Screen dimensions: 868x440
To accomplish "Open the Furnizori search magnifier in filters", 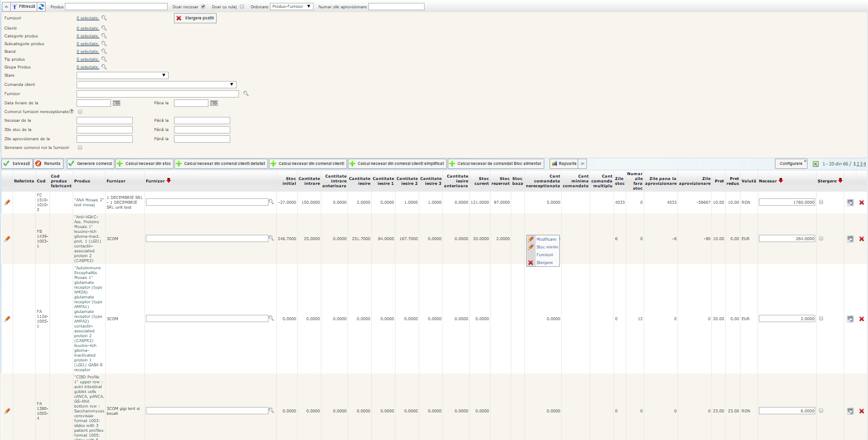I will [x=104, y=18].
